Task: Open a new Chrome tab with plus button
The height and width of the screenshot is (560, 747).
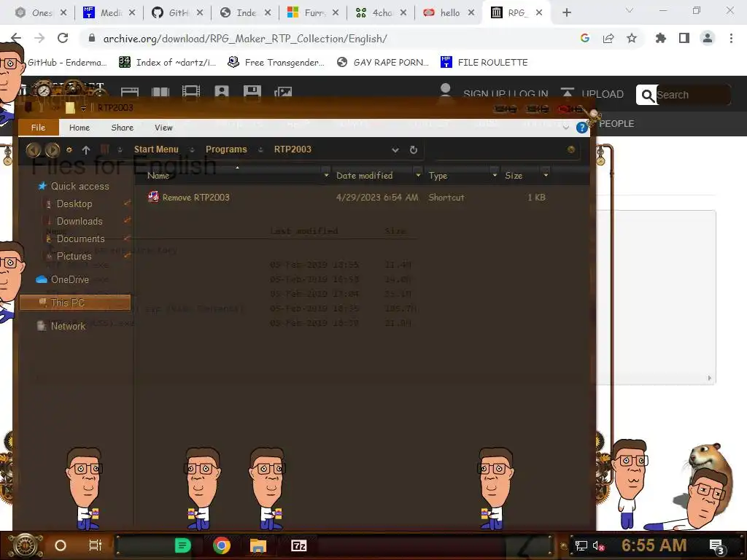Action: tap(566, 13)
